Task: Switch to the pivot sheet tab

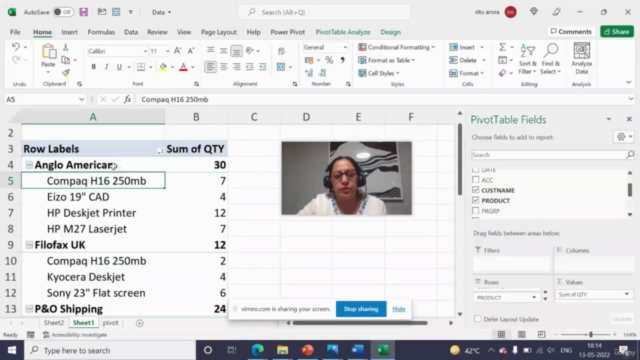Action: [x=110, y=323]
